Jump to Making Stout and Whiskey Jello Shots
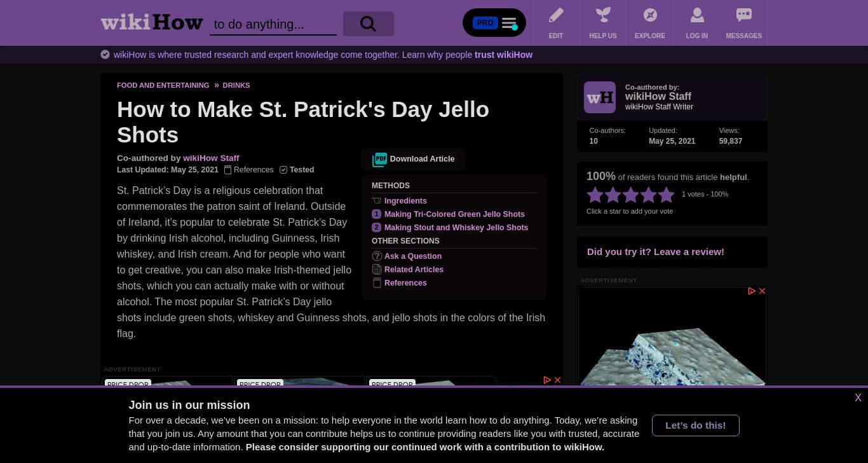 456,228
